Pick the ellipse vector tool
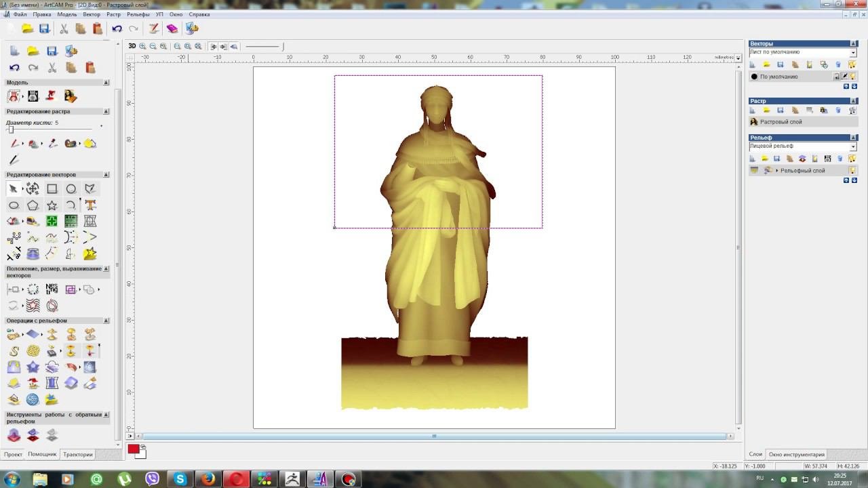The height and width of the screenshot is (488, 868). pyautogui.click(x=14, y=205)
